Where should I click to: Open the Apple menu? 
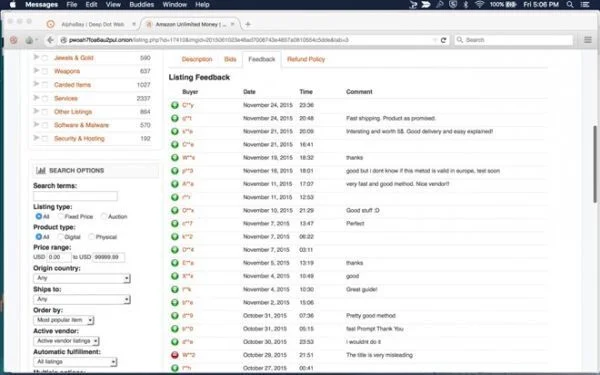13,5
